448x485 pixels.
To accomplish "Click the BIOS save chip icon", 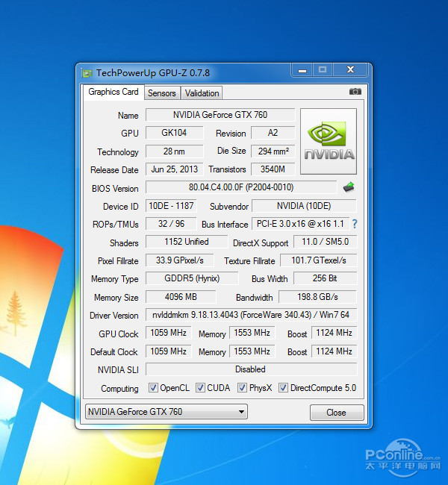I will (348, 187).
